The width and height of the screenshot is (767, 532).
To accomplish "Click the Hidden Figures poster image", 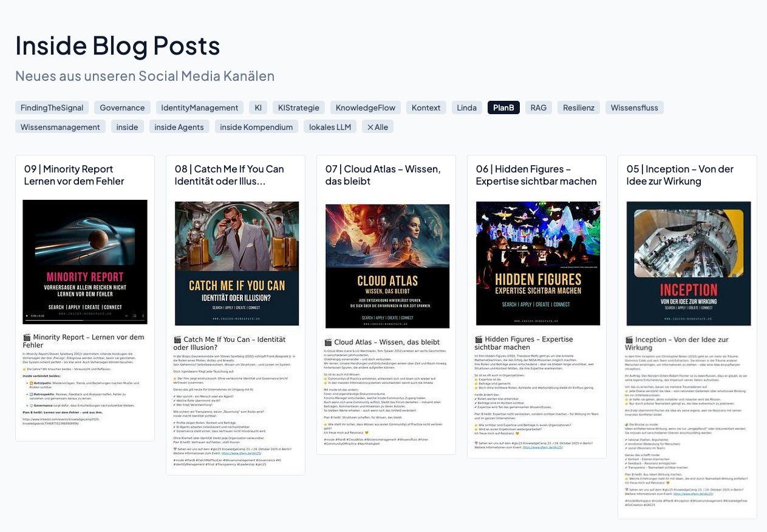I will coord(538,264).
